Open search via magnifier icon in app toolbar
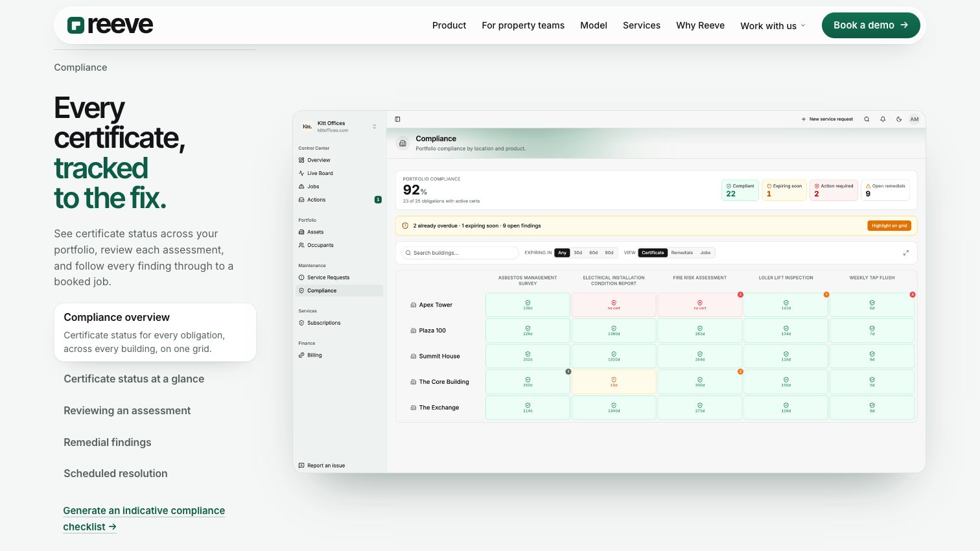Screen dimensions: 980x551 pos(867,119)
